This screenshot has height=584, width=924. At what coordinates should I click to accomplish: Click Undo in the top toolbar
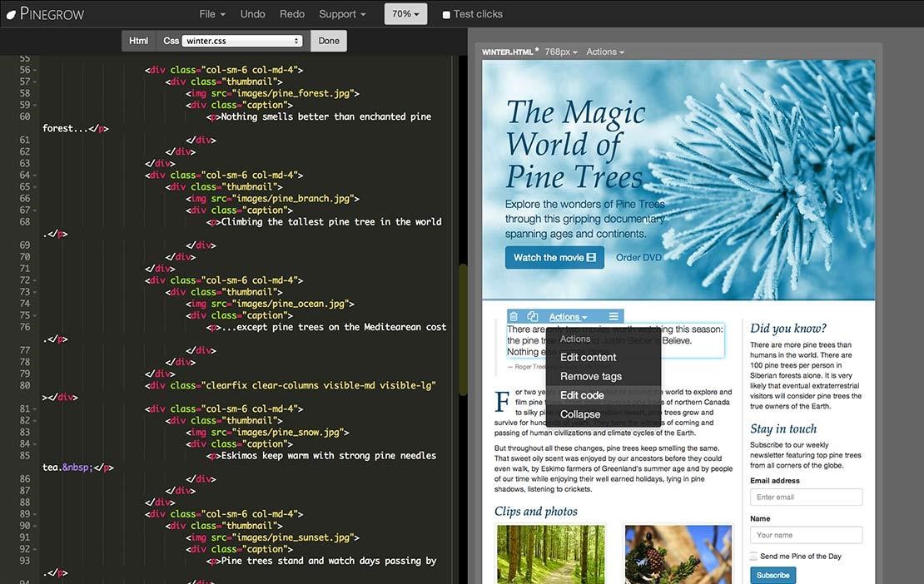pyautogui.click(x=252, y=13)
